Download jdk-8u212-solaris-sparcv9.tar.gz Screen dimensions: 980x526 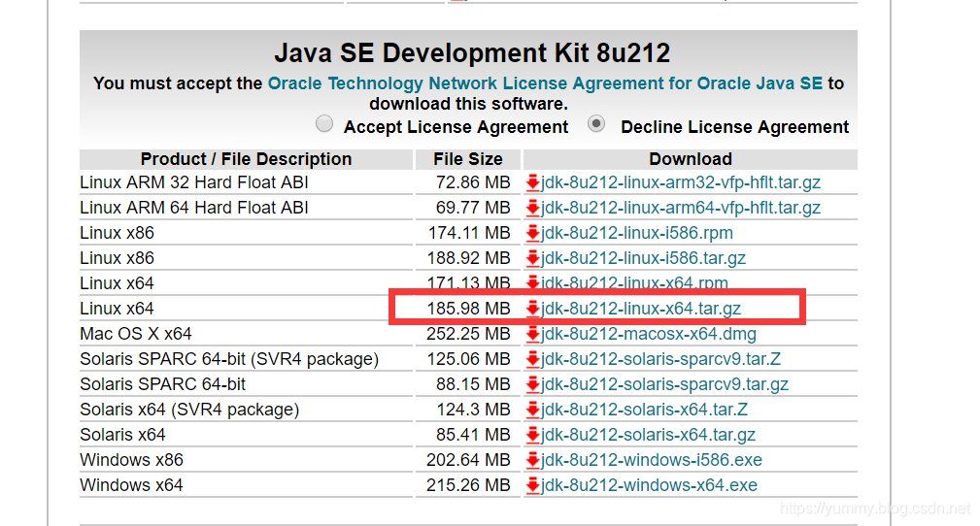tap(665, 384)
